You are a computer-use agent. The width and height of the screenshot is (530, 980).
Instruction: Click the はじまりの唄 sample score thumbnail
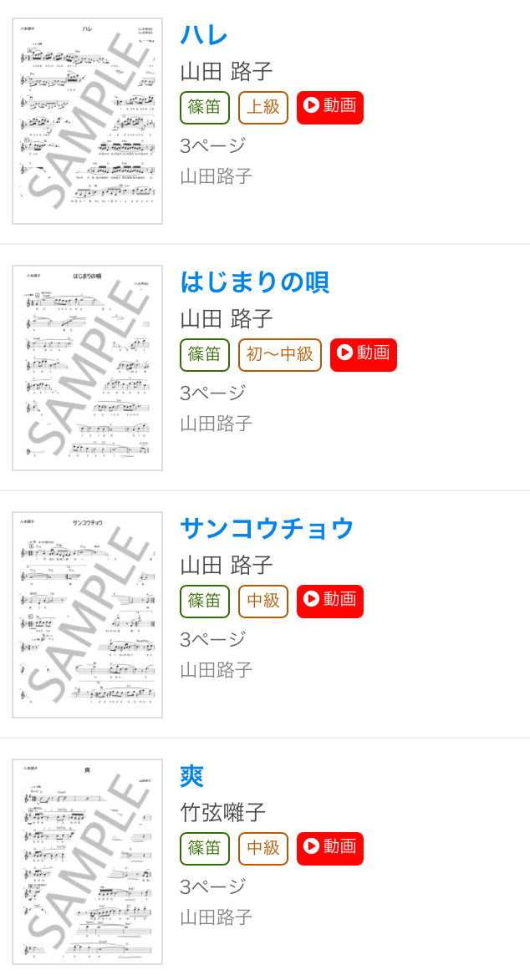88,368
